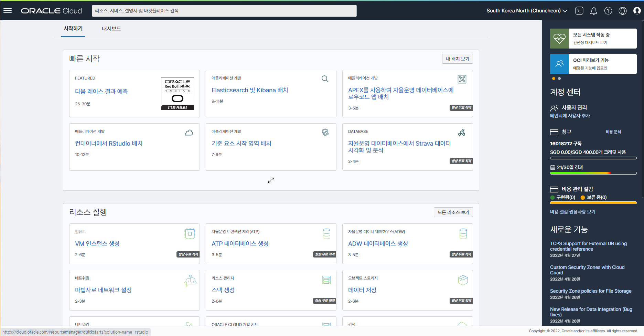Image resolution: width=644 pixels, height=336 pixels.
Task: Click the networking wizard cloud icon
Action: (x=190, y=281)
